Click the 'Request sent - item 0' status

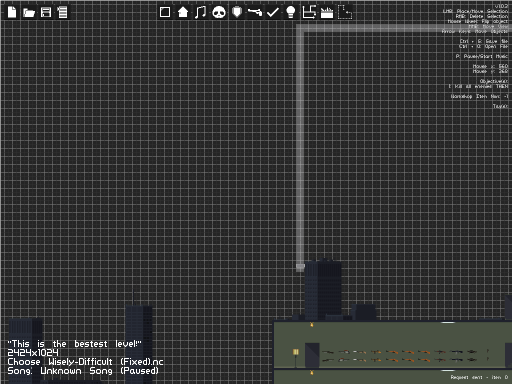(479, 377)
